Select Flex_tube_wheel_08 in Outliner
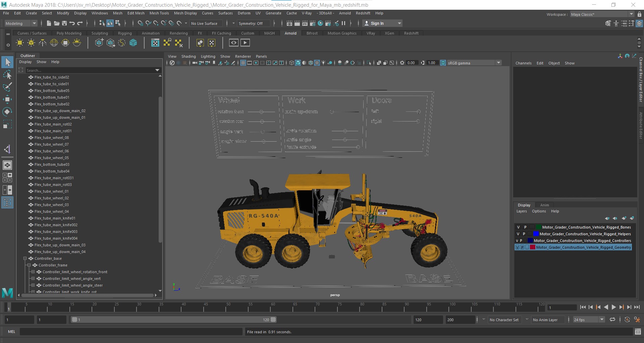Image resolution: width=644 pixels, height=343 pixels. 52,138
